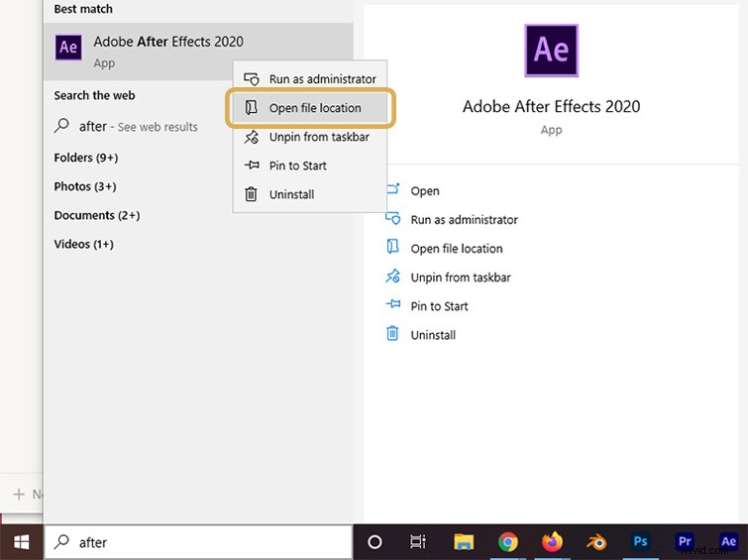
Task: Click Unpin from taskbar in right details pane
Action: tap(461, 278)
